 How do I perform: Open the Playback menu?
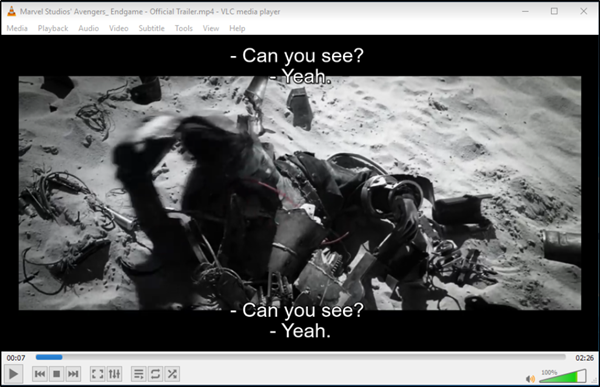click(53, 28)
